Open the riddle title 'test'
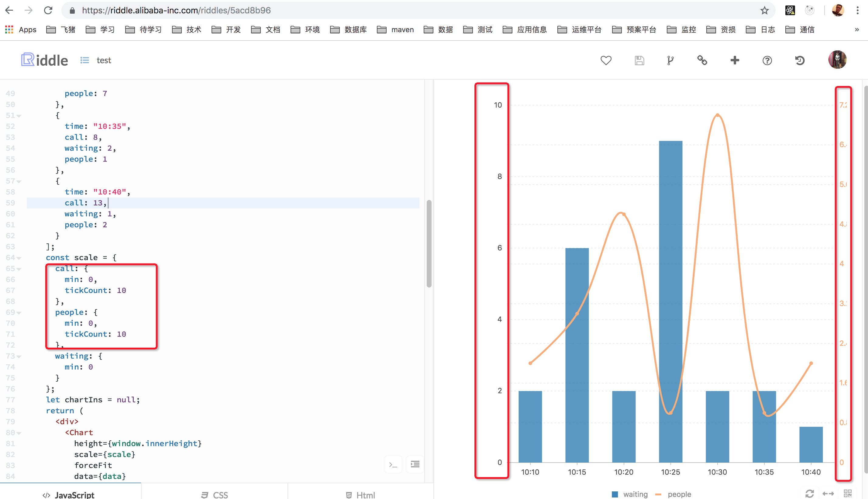The height and width of the screenshot is (499, 868). tap(104, 60)
